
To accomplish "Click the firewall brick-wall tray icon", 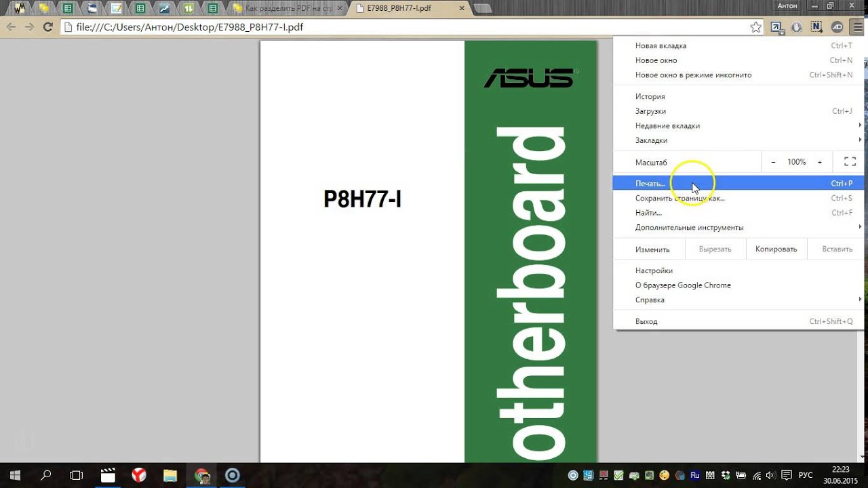I will click(x=710, y=475).
